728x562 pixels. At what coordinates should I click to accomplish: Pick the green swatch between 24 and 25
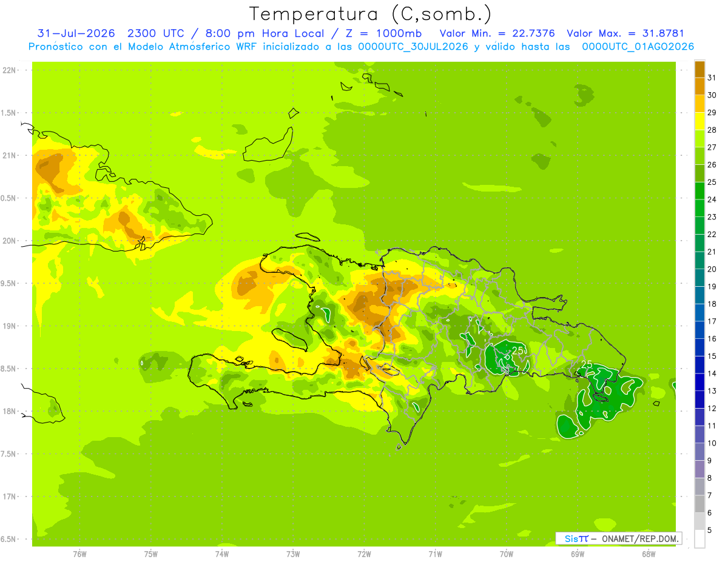[x=699, y=191]
